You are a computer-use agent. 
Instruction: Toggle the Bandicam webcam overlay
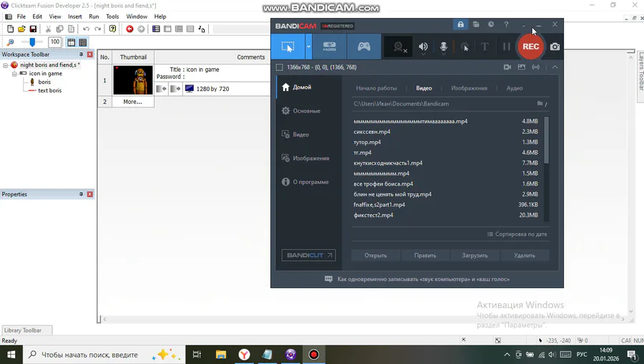point(399,47)
